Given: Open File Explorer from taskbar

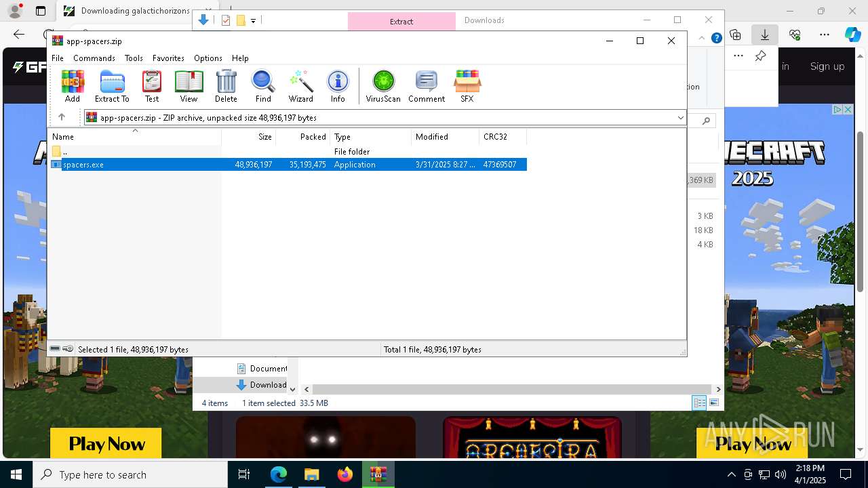Looking at the screenshot, I should pyautogui.click(x=311, y=474).
